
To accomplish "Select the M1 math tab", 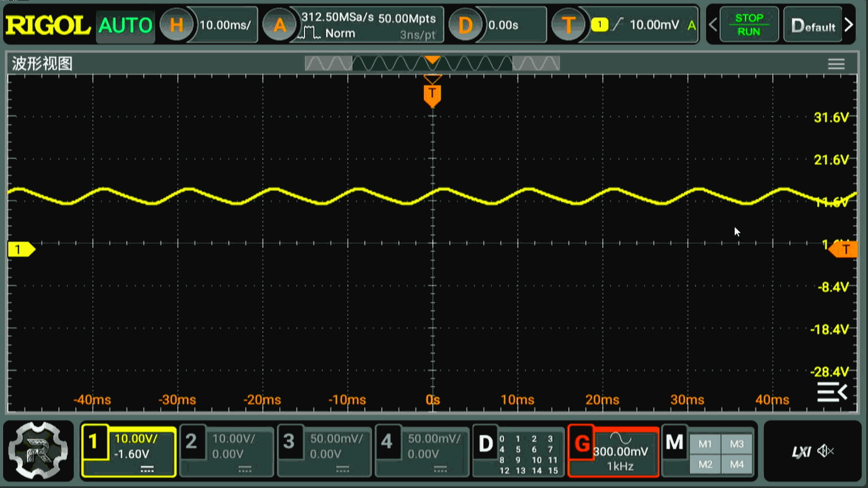I will 705,444.
